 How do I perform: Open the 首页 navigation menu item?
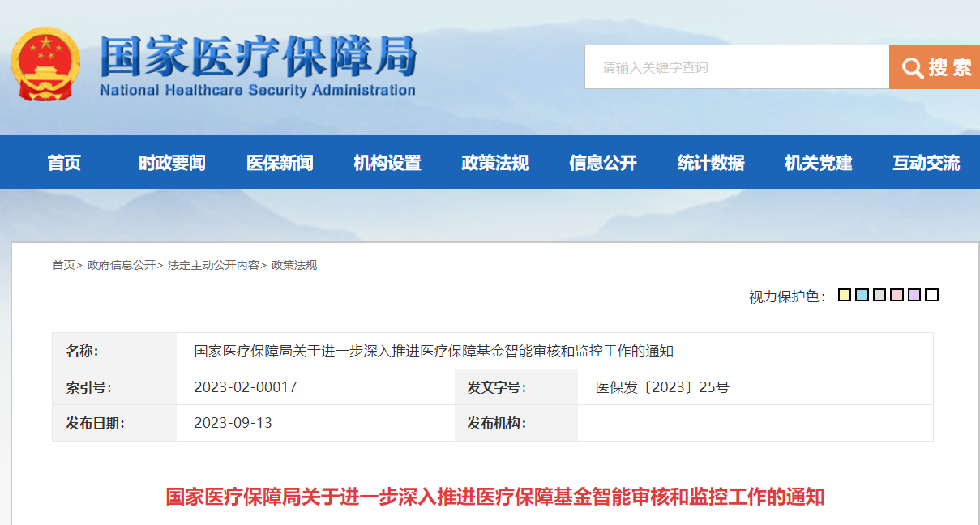coord(65,163)
